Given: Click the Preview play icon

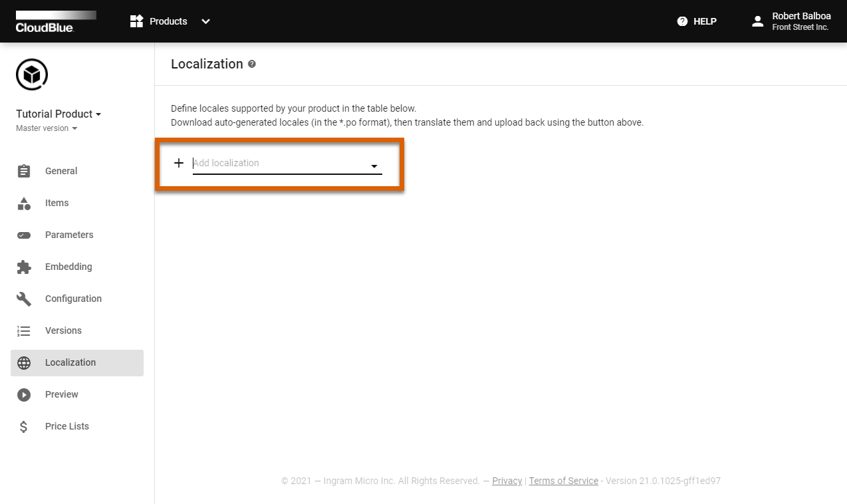Looking at the screenshot, I should (x=23, y=394).
